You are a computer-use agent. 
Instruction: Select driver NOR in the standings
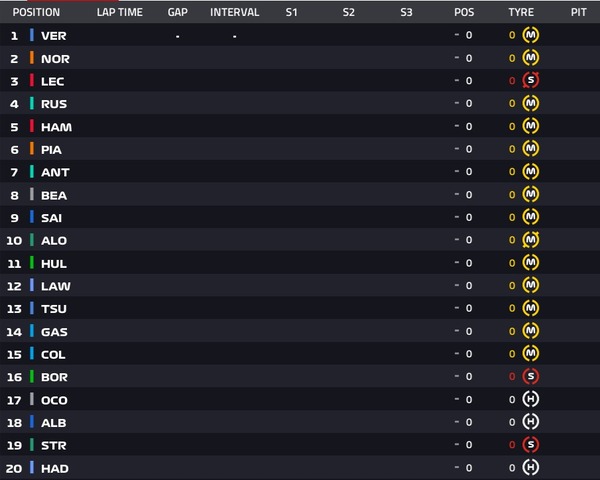[x=55, y=59]
